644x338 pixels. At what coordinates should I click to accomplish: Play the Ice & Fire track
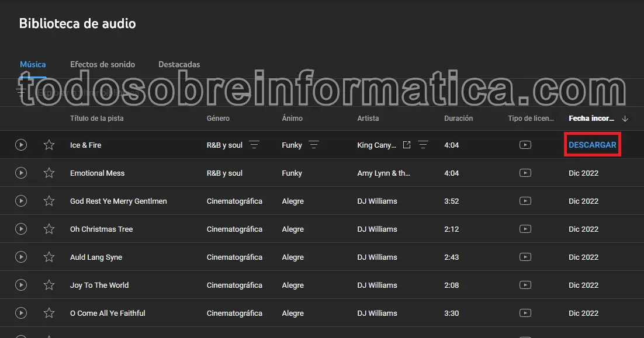21,145
